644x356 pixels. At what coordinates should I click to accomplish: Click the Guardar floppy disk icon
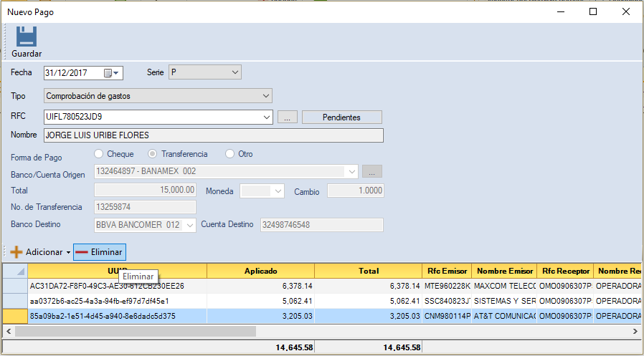click(27, 37)
